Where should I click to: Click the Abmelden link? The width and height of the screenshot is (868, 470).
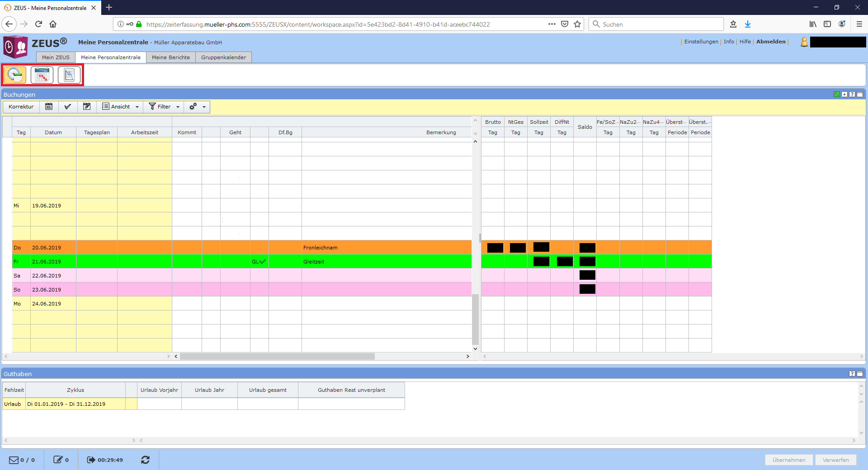(771, 42)
